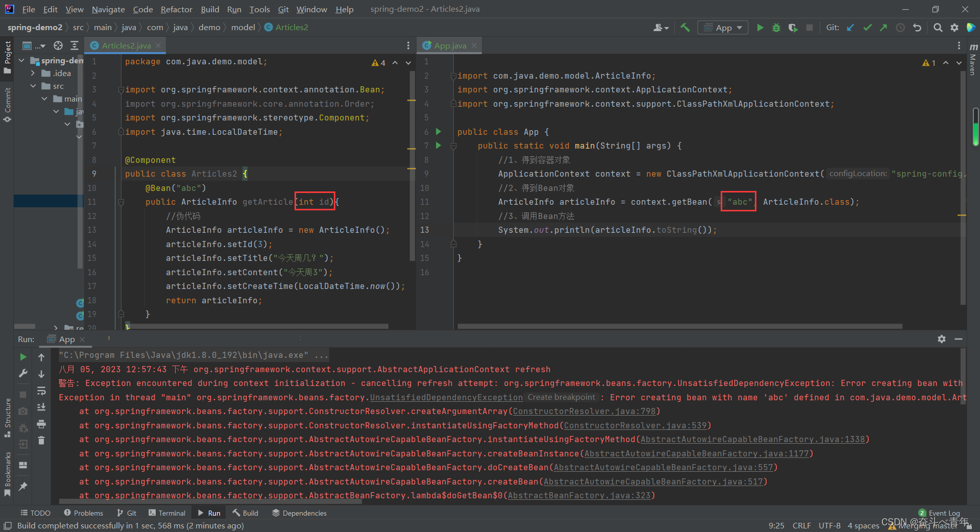This screenshot has width=980, height=532.
Task: Open IDE settings gear in top toolbar
Action: tap(954, 28)
